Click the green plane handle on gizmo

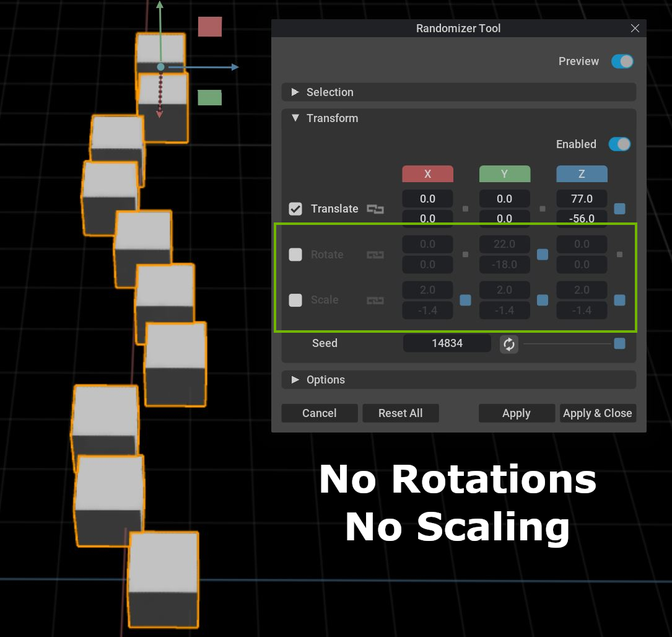(209, 97)
